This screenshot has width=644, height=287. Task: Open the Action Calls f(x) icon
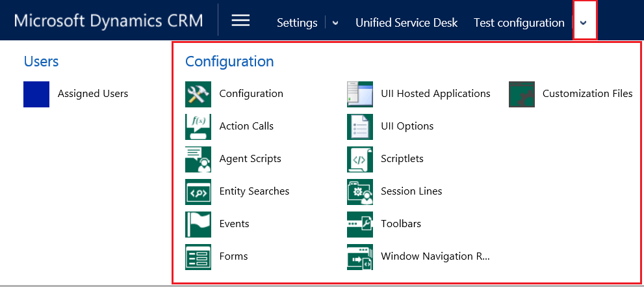(x=198, y=127)
